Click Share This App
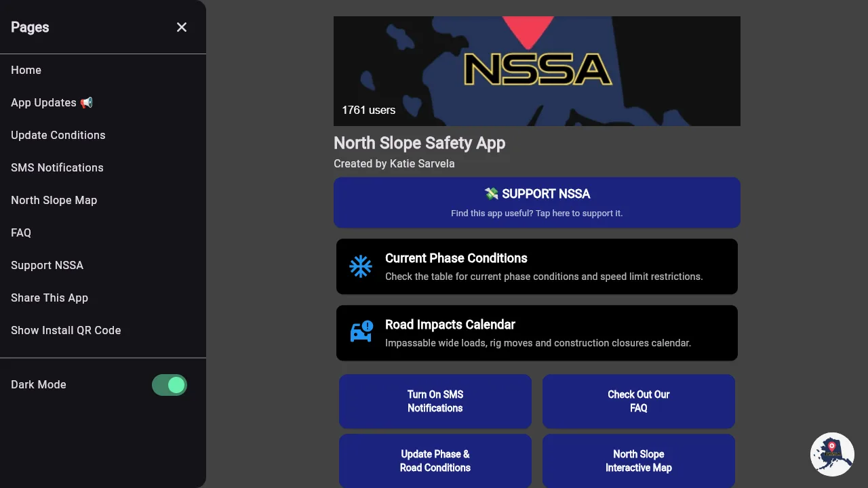868x488 pixels. pos(50,298)
